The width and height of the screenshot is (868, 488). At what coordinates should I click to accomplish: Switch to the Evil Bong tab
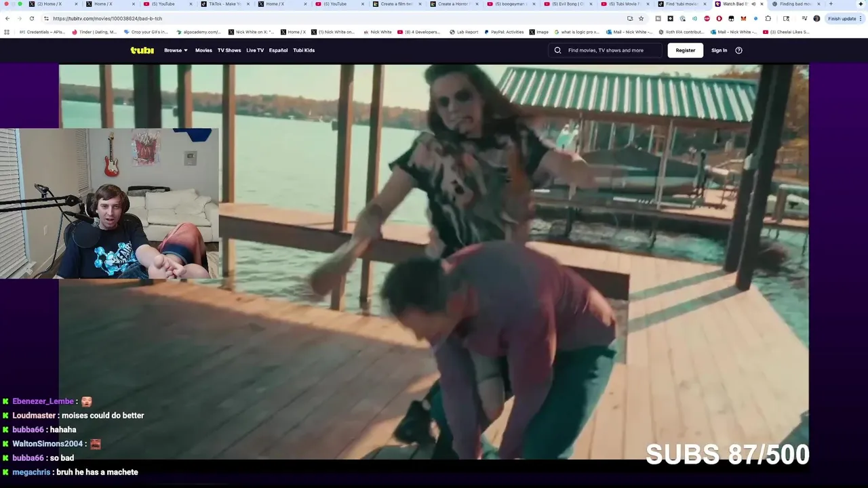568,4
